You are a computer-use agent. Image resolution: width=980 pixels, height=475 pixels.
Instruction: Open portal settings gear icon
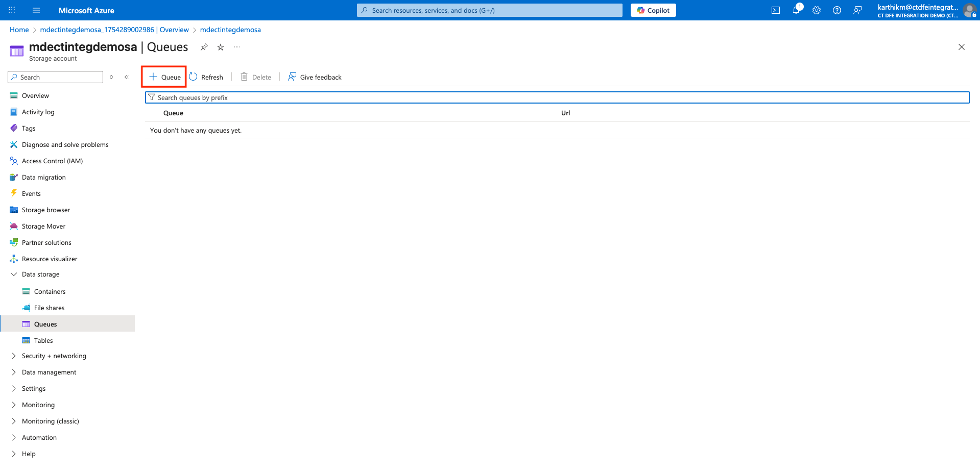click(817, 10)
